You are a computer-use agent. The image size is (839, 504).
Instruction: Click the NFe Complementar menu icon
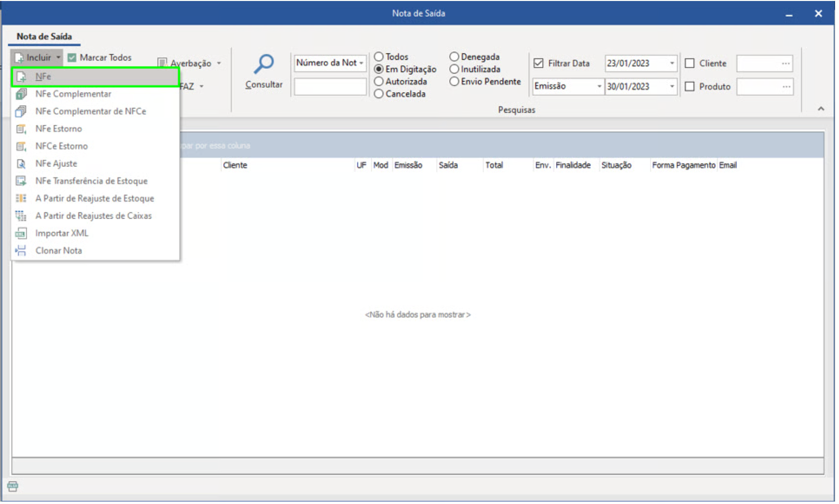tap(21, 94)
